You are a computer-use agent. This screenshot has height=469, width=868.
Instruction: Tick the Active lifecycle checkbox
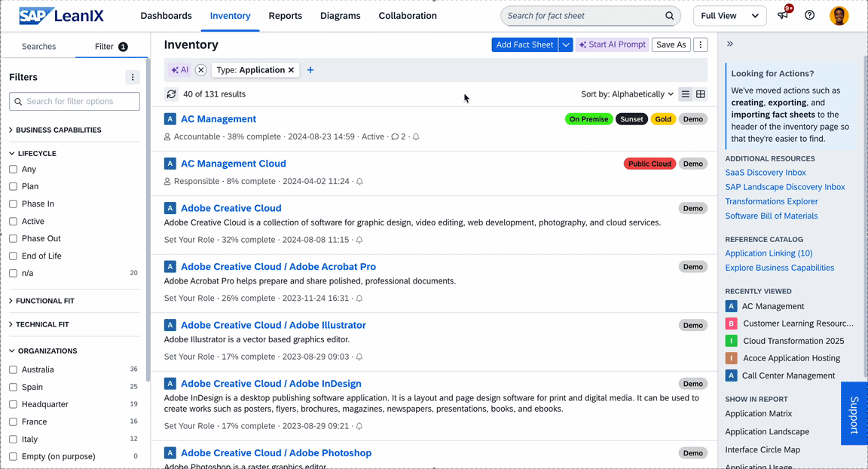coord(14,222)
